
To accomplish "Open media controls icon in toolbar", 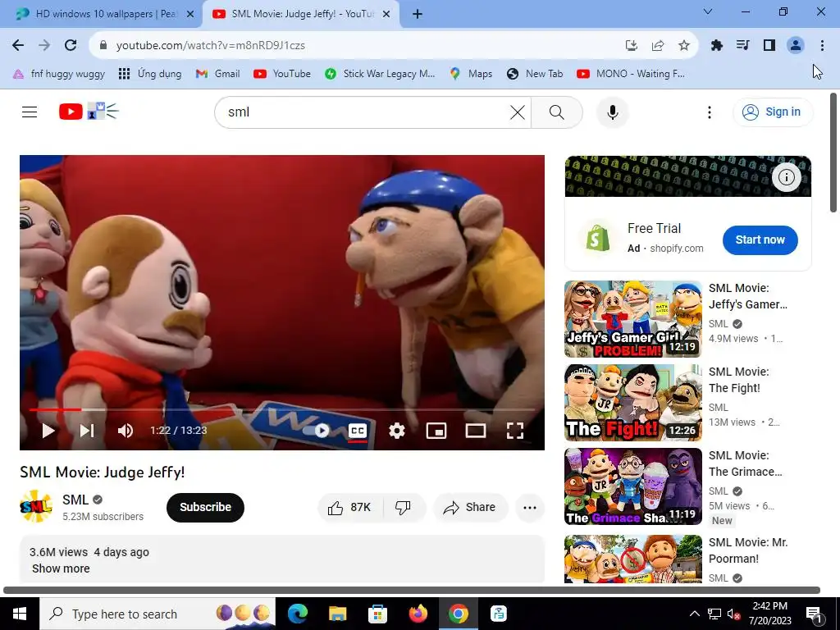I will tap(743, 46).
